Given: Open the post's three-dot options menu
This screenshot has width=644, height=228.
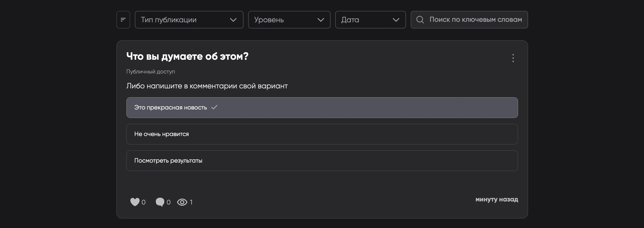Looking at the screenshot, I should pos(513,58).
